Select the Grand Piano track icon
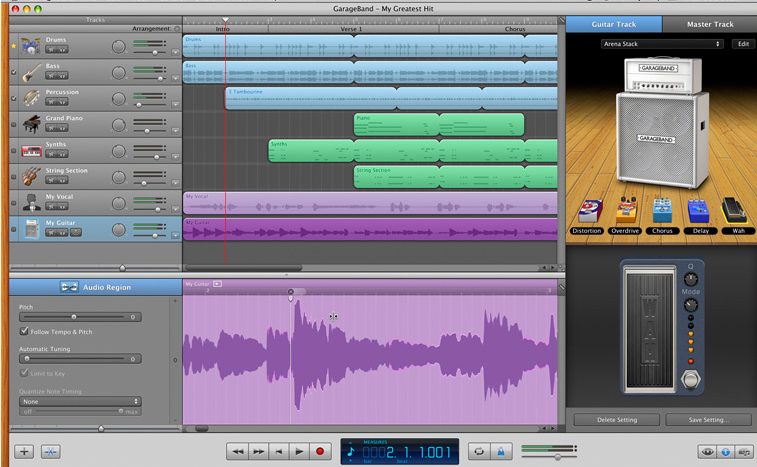The image size is (757, 467). click(x=30, y=124)
